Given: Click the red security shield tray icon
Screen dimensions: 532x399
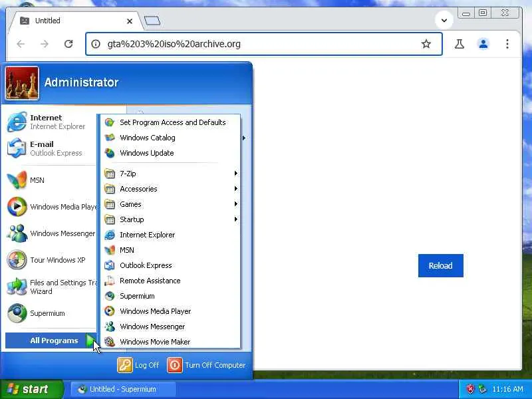Looking at the screenshot, I should click(x=470, y=389).
